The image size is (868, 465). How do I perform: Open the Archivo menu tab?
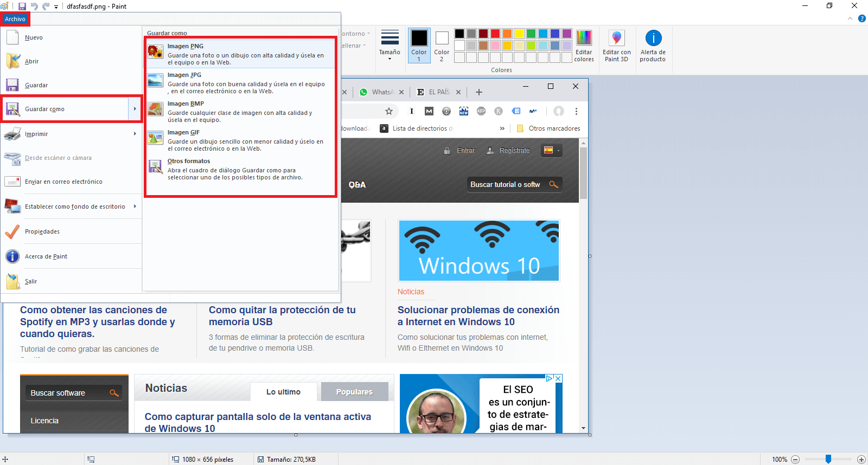pyautogui.click(x=15, y=19)
